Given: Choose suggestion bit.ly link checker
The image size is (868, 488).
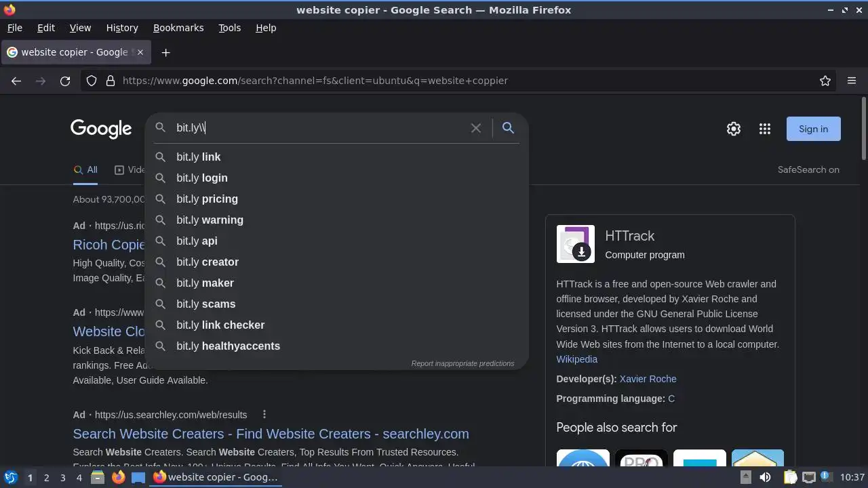Looking at the screenshot, I should click(x=336, y=325).
